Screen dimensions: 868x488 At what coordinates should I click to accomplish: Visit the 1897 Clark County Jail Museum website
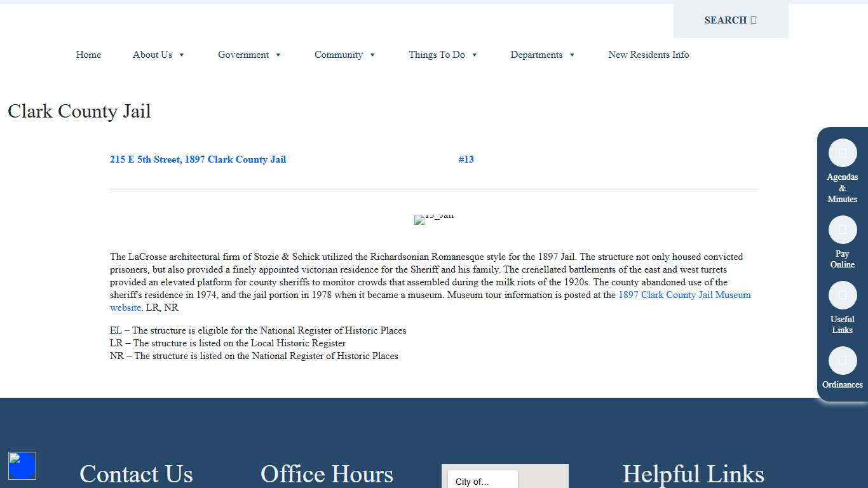pyautogui.click(x=684, y=295)
